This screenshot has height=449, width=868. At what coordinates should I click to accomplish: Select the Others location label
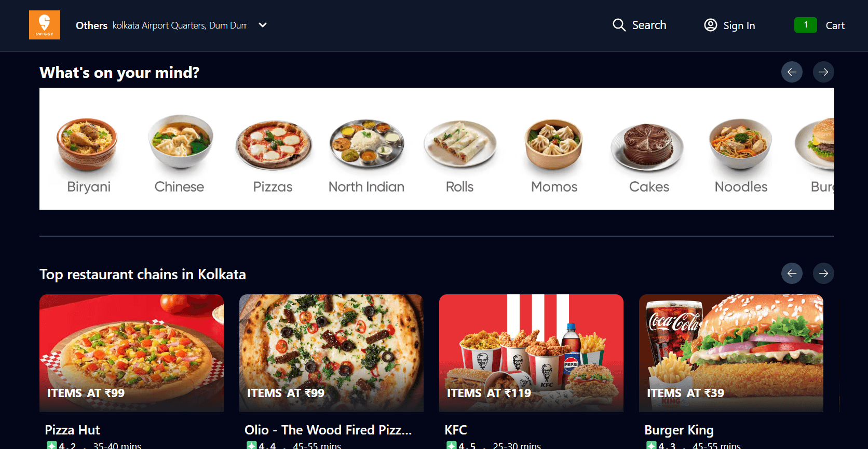(x=91, y=25)
